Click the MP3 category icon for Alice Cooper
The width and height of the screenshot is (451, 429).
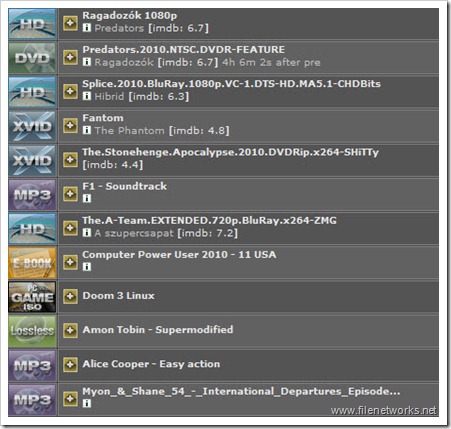point(32,365)
